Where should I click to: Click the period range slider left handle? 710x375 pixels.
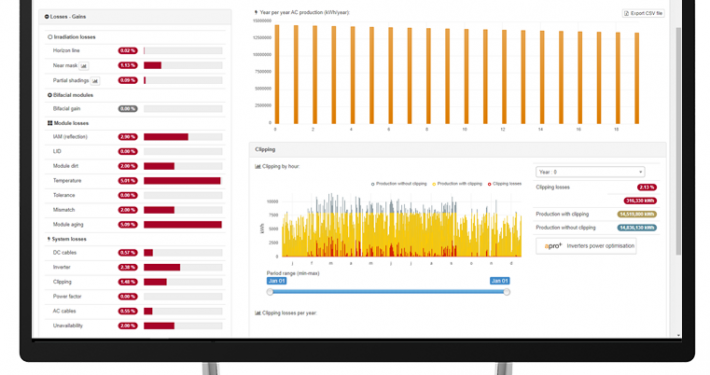tap(270, 292)
